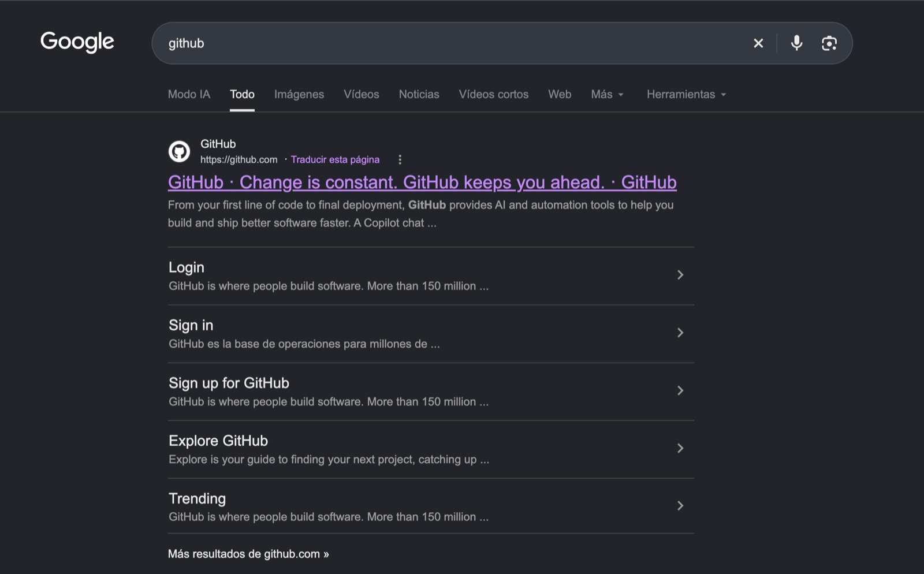Open the Explore GitHub row chevron
The width and height of the screenshot is (924, 574).
(x=680, y=448)
